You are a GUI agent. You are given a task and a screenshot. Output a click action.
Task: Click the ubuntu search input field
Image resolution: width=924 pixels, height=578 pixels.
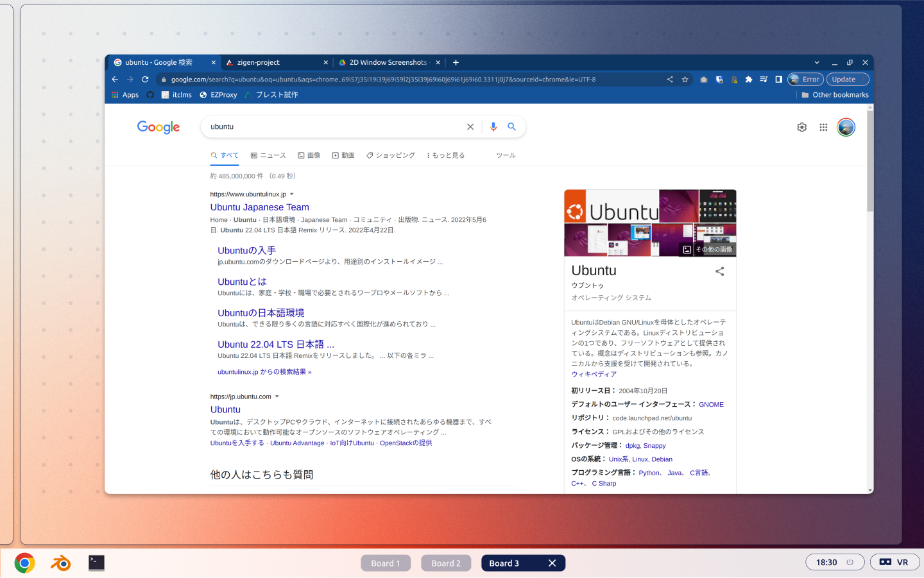tap(334, 127)
